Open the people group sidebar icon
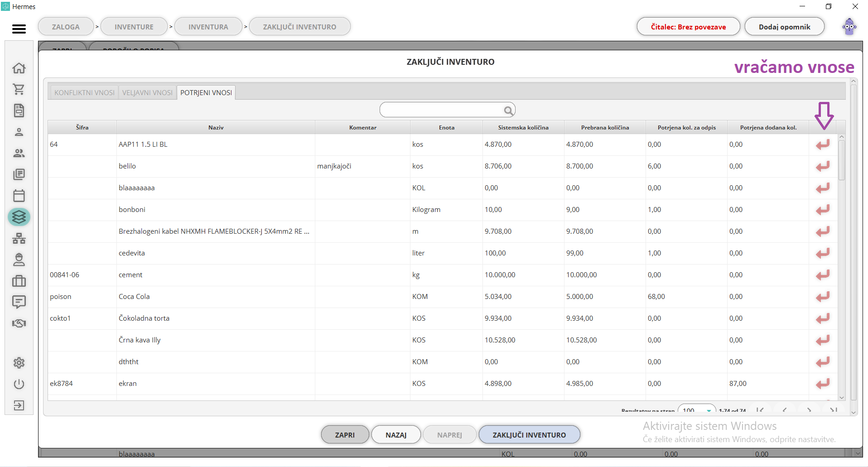Screen dimensions: 868x467 [x=19, y=153]
